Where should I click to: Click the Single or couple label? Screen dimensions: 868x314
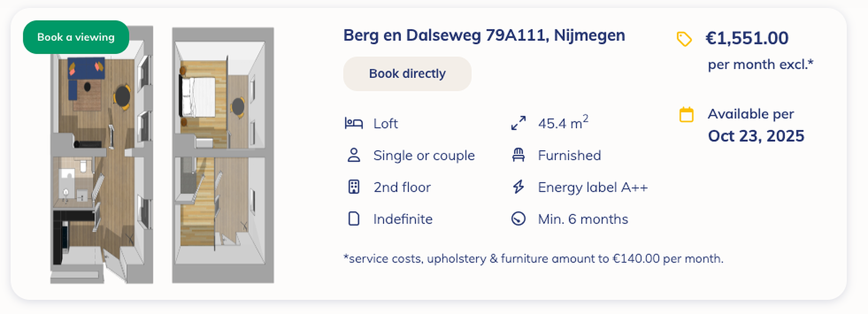coord(424,156)
